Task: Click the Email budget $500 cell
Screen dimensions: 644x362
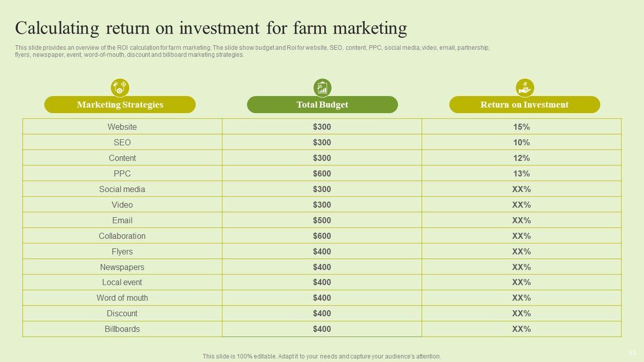Action: coord(322,220)
